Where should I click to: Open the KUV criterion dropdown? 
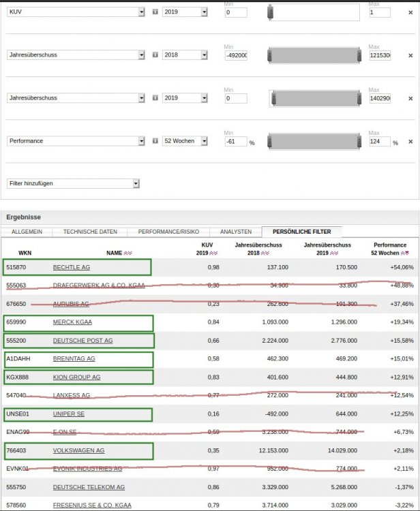(x=76, y=12)
